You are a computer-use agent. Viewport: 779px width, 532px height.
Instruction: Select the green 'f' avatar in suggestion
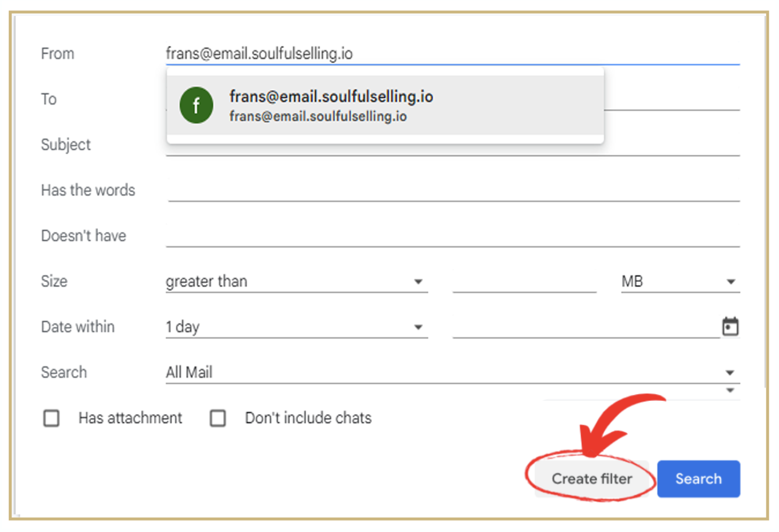[x=196, y=105]
